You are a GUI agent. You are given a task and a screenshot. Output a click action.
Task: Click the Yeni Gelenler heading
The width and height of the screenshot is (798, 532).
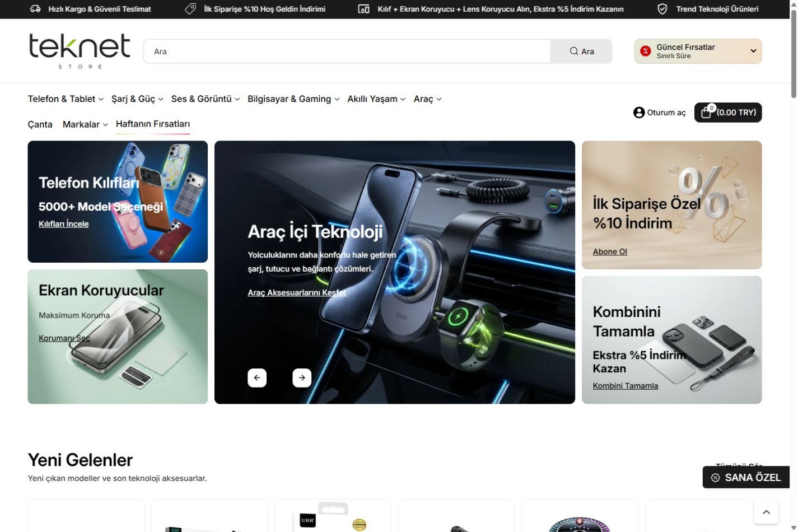coord(80,460)
